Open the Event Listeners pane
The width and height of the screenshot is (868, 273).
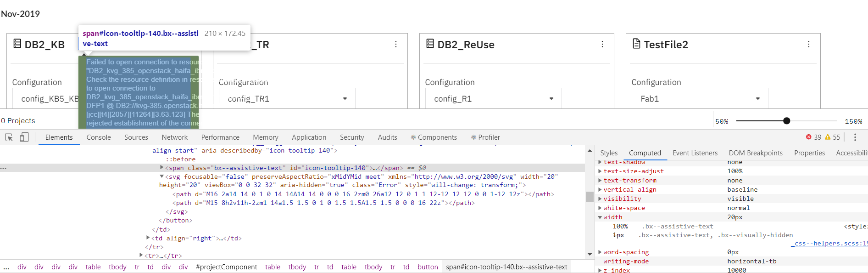(x=695, y=153)
